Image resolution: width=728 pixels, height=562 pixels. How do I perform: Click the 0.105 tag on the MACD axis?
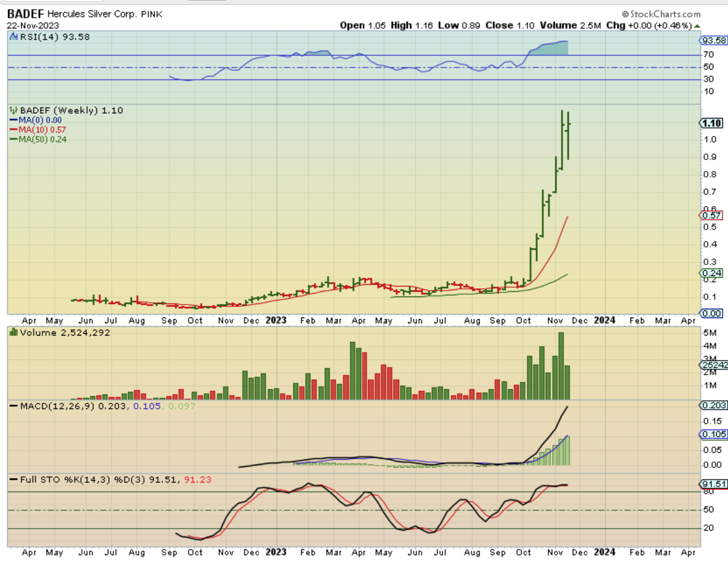tap(714, 434)
